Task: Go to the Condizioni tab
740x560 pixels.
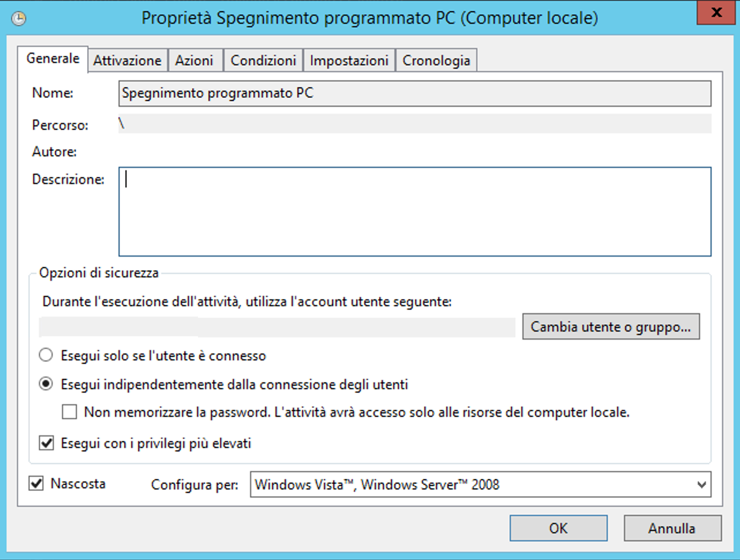Action: pos(263,61)
